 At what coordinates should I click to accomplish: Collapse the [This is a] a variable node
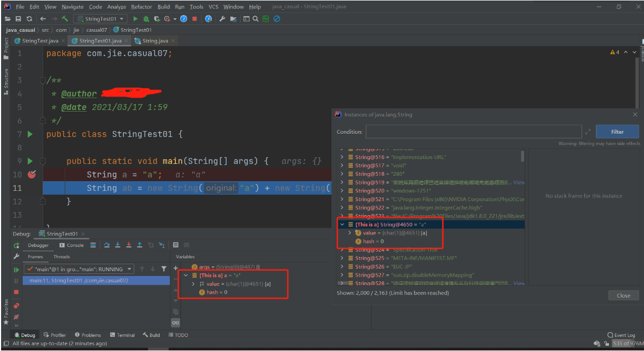186,276
